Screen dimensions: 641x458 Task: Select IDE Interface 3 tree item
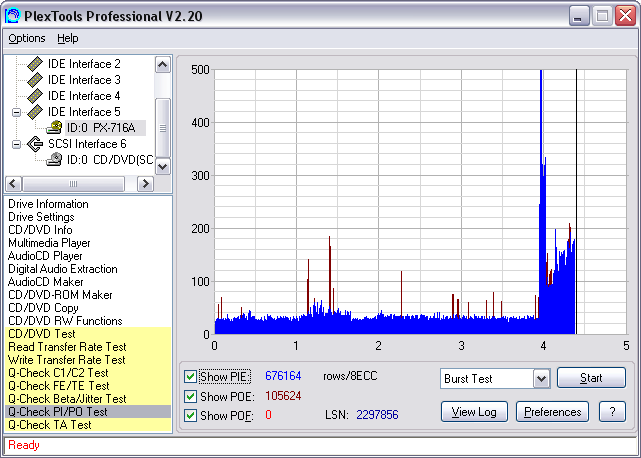[x=84, y=80]
